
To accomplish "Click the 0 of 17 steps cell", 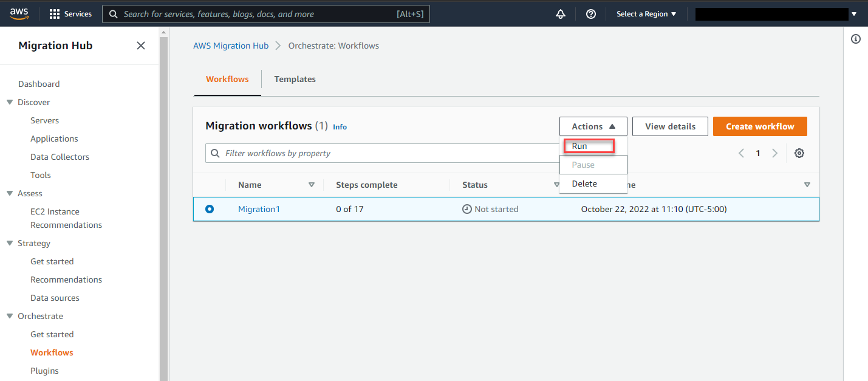I will 350,209.
